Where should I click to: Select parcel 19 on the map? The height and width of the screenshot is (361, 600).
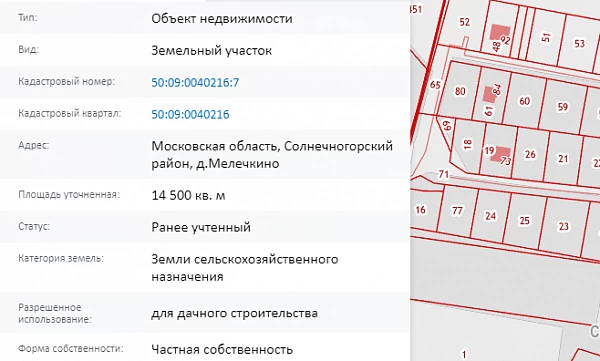point(489,150)
